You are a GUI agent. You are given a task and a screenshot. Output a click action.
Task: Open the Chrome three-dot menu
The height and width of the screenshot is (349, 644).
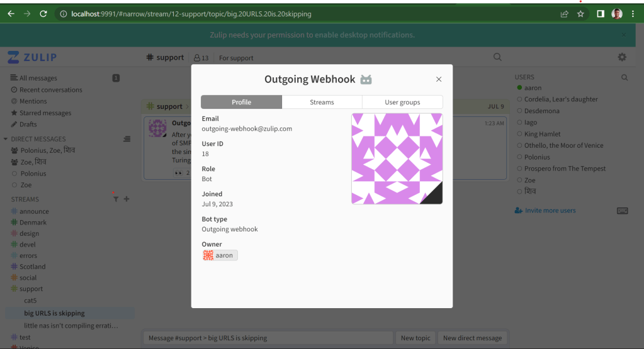(633, 14)
